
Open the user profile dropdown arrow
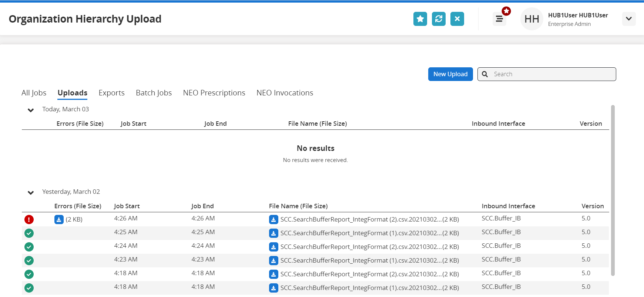628,19
